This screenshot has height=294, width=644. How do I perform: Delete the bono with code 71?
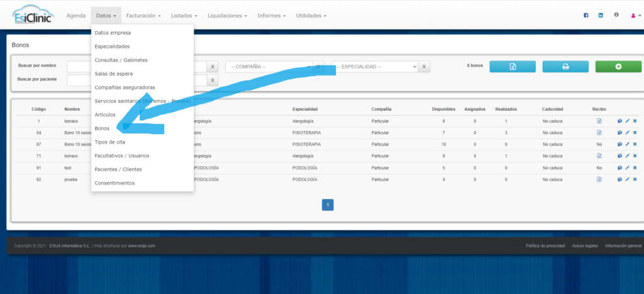(635, 156)
